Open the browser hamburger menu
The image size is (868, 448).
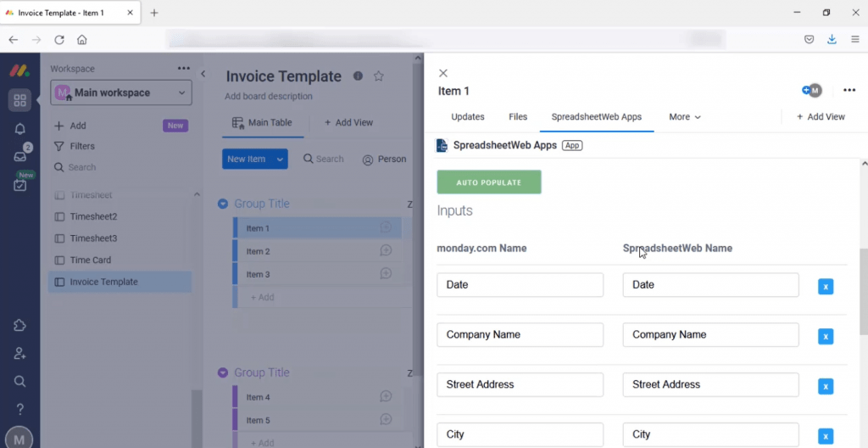[855, 39]
